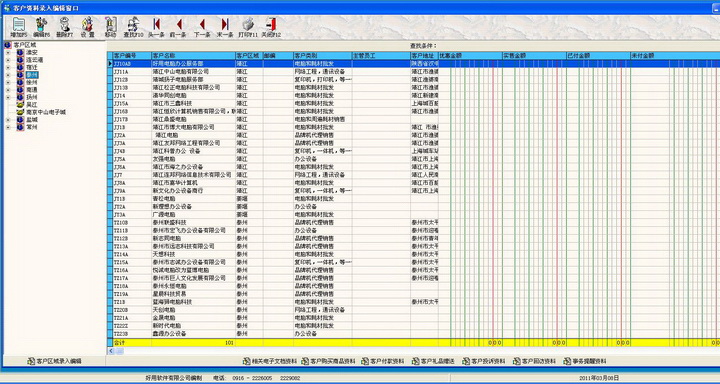Jump to first record with 头一条
The image size is (720, 384).
point(156,27)
